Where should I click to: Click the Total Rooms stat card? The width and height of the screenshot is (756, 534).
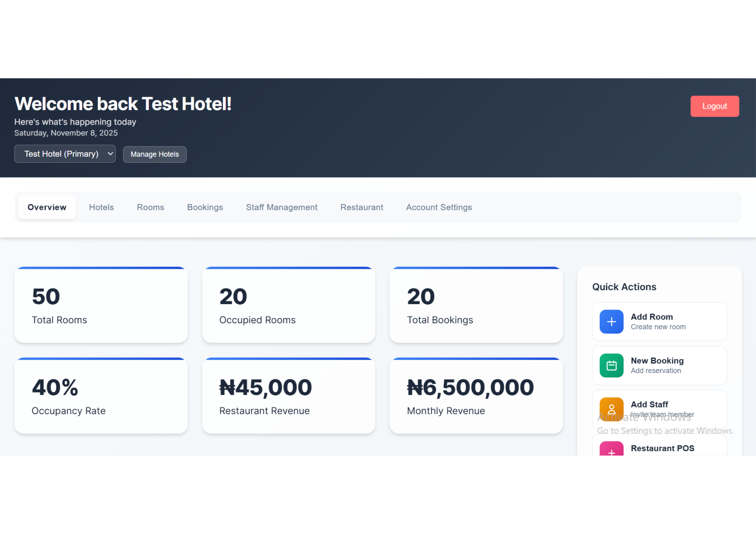click(101, 305)
